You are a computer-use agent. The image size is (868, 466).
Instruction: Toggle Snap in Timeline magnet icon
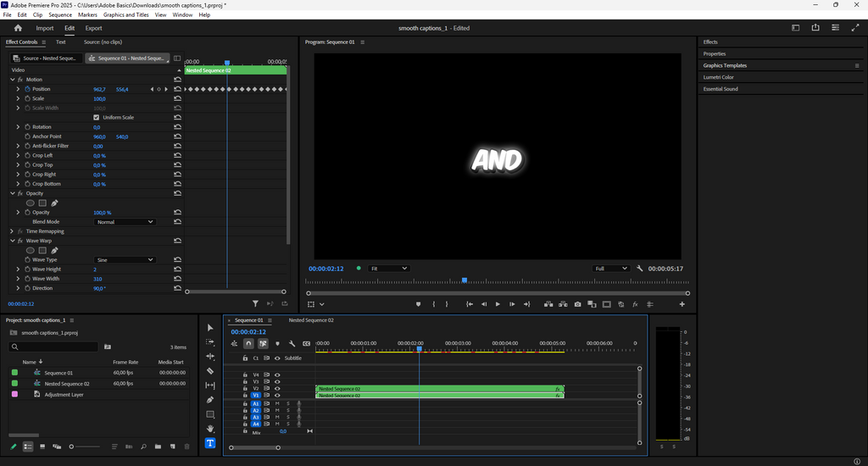[248, 344]
